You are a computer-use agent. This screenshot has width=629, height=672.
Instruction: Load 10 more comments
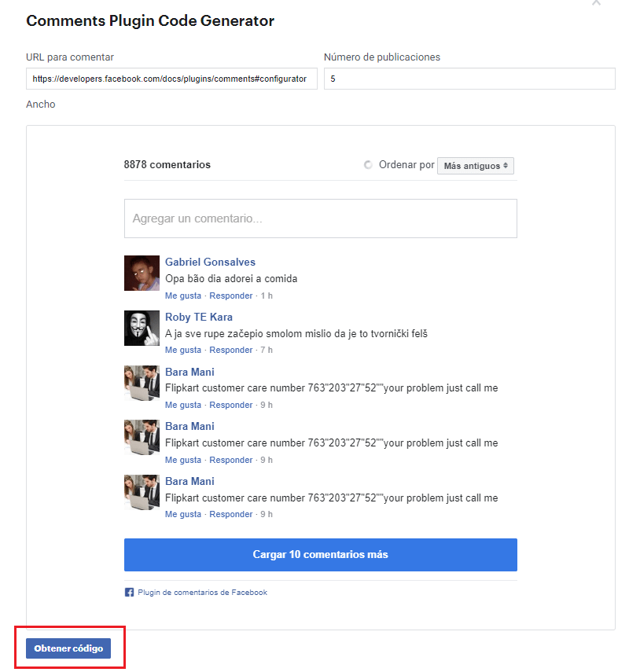[x=320, y=555]
